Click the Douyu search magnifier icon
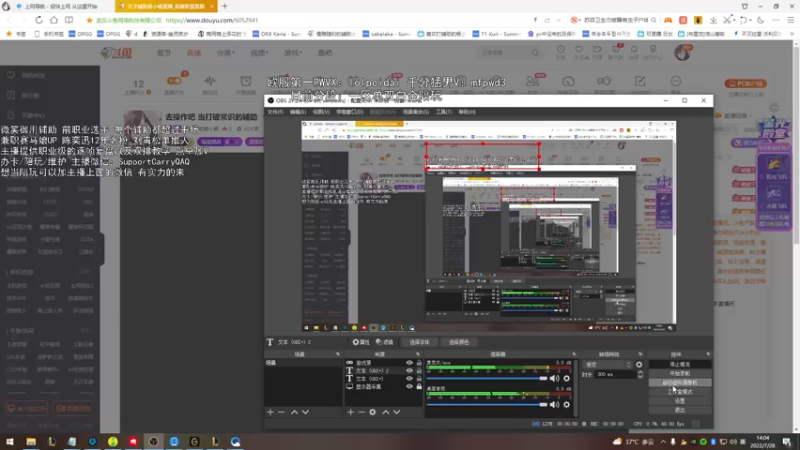 (535, 53)
